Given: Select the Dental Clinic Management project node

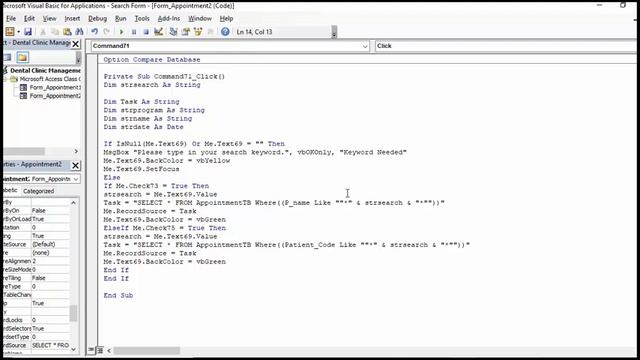Looking at the screenshot, I should click(45, 71).
